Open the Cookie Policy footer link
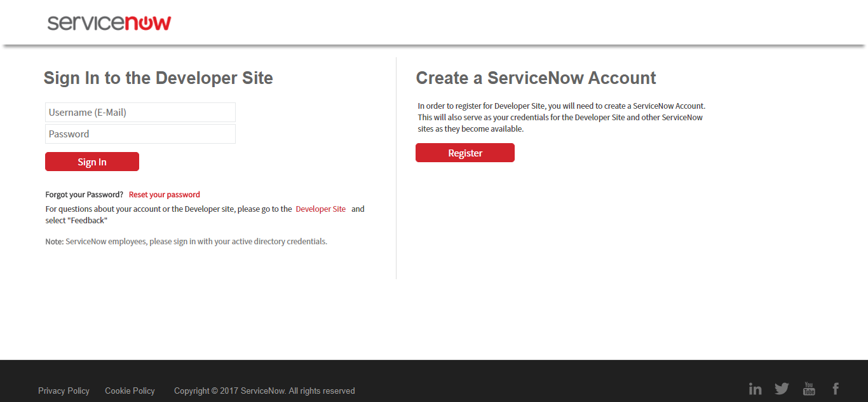 pyautogui.click(x=130, y=391)
